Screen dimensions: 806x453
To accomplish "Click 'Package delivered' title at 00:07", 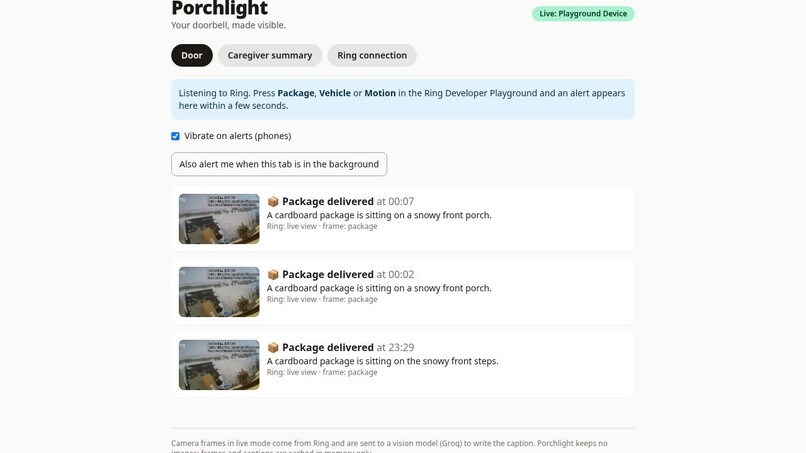I will [x=328, y=202].
